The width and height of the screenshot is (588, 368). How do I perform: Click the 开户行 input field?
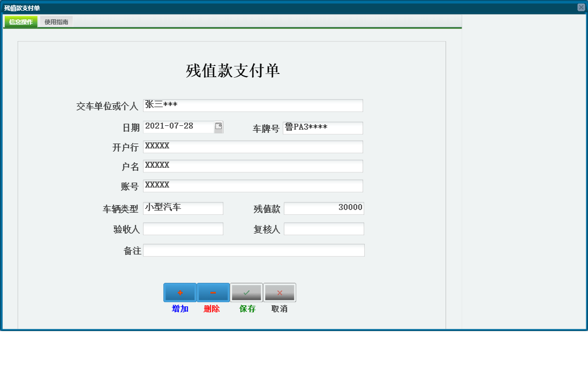252,146
